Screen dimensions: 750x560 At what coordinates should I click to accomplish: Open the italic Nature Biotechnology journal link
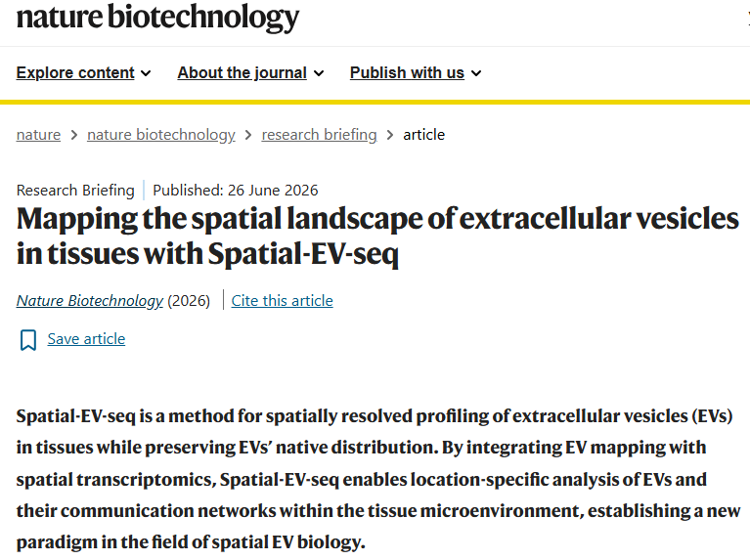coord(90,301)
